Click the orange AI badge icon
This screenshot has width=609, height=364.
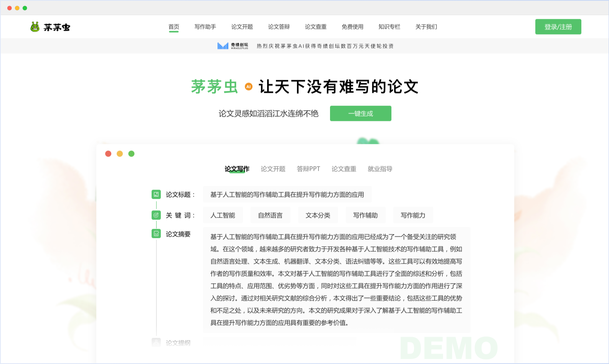pos(249,87)
